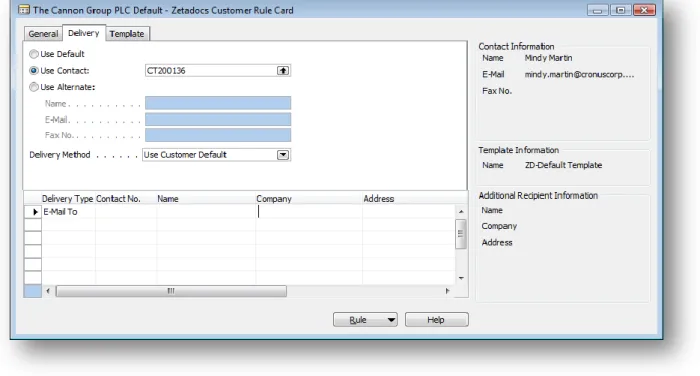Click the grid's scroll down arrow
Image resolution: width=700 pixels, height=376 pixels.
[x=461, y=278]
